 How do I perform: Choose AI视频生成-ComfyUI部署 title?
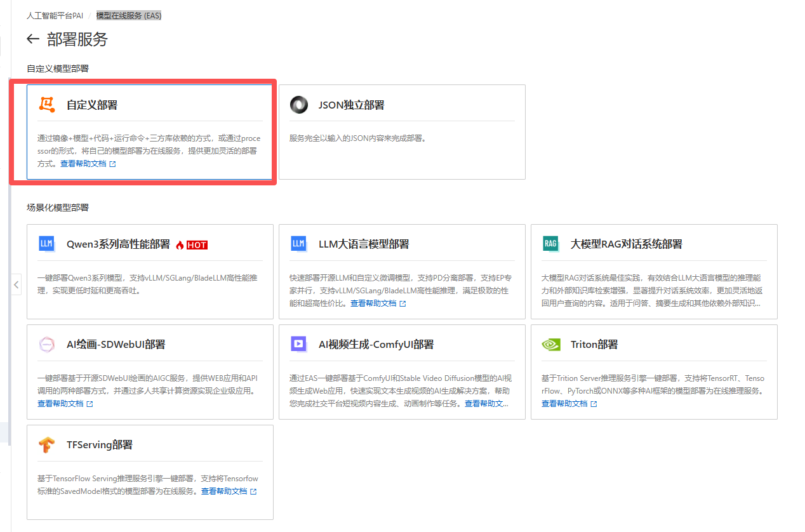[376, 345]
